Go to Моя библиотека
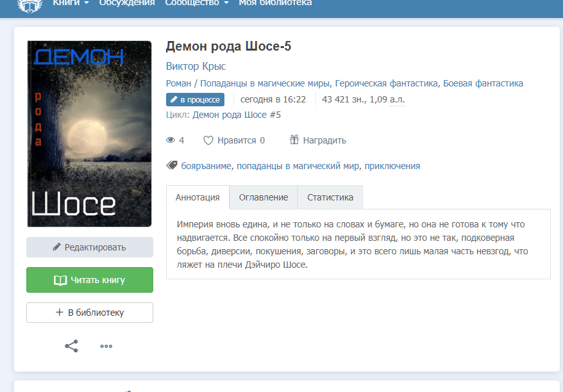 click(x=275, y=3)
